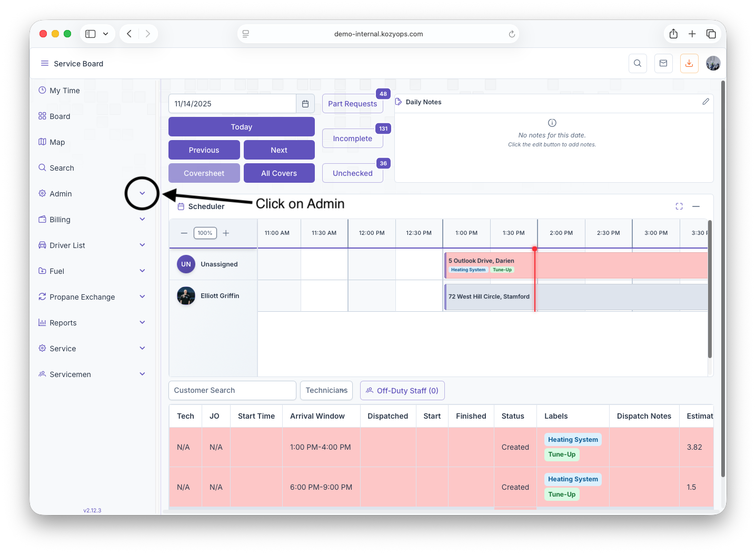Zoom in the scheduler with the plus icon

coord(226,233)
